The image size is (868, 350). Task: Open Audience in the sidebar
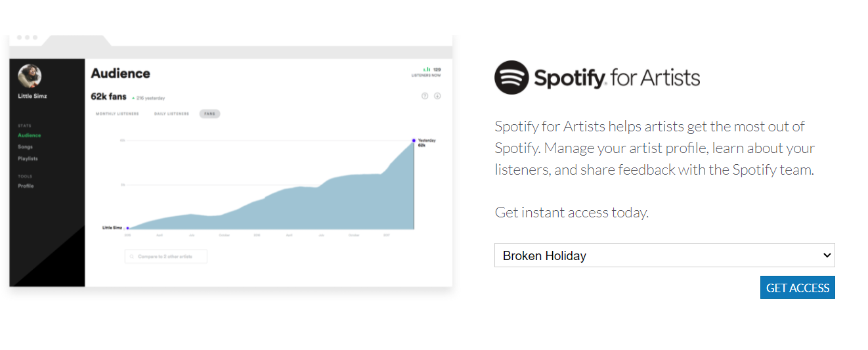29,135
